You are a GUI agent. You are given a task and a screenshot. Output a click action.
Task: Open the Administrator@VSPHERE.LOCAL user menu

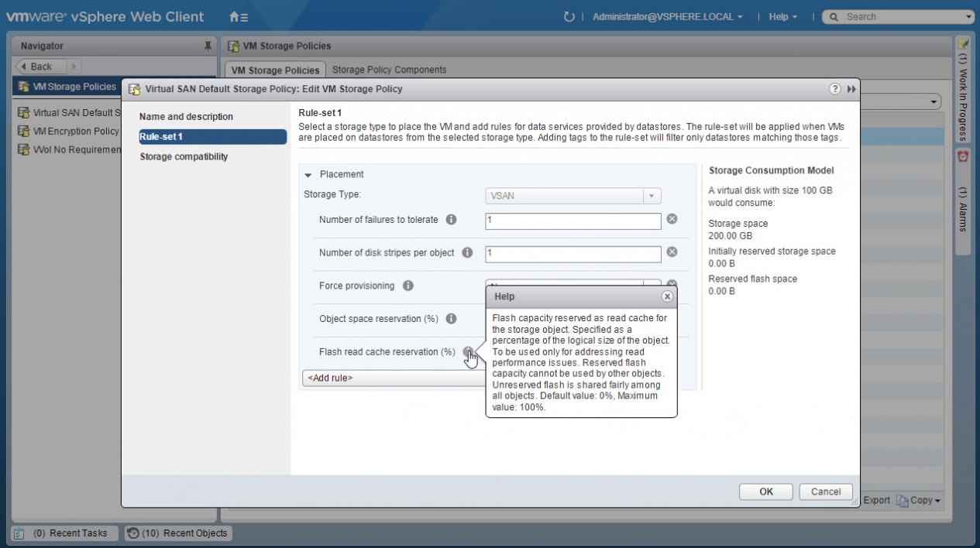(x=667, y=17)
